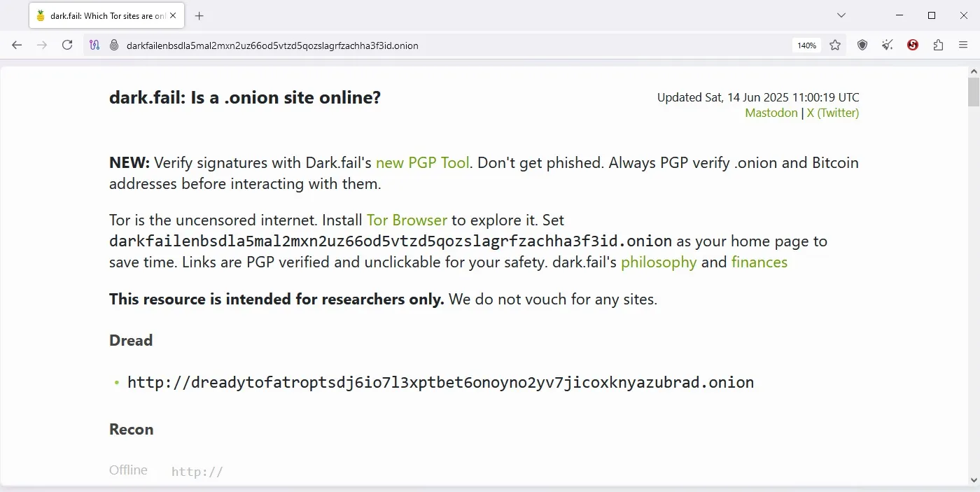This screenshot has height=492, width=980.
Task: Click inside the address bar
Action: point(420,45)
